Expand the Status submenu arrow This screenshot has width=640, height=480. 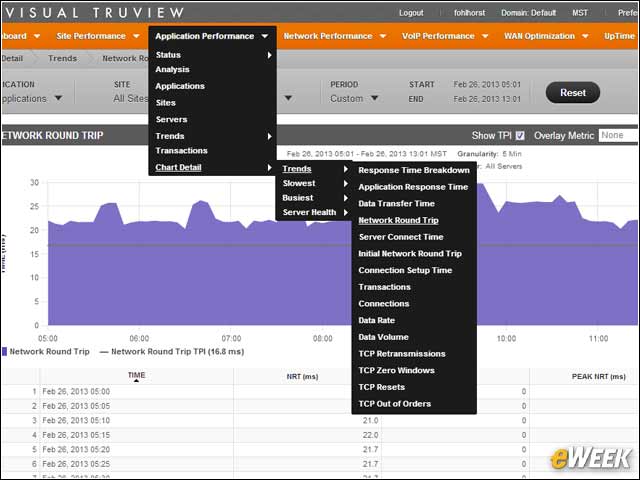(269, 55)
